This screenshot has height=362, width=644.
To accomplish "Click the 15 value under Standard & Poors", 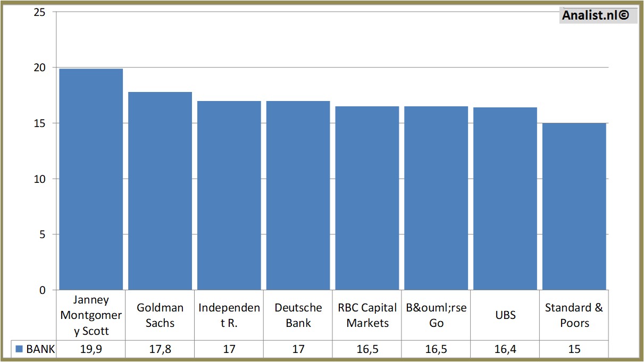I will coord(574,349).
